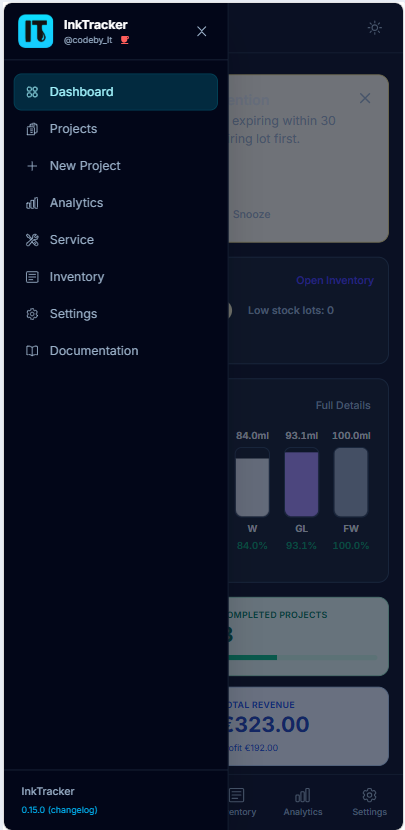
Task: Snooze the expiring lot alert
Action: 251,214
